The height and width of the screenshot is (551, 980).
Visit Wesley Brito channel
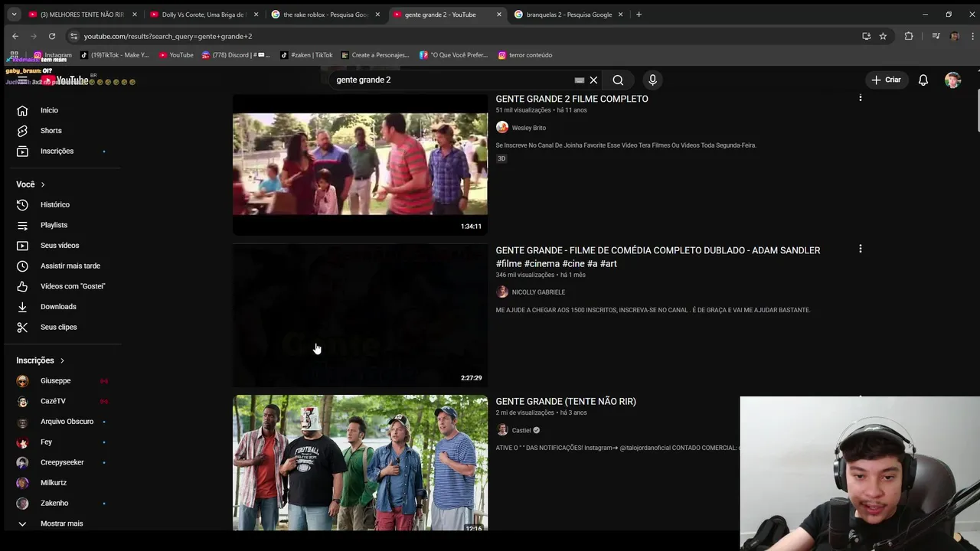528,128
